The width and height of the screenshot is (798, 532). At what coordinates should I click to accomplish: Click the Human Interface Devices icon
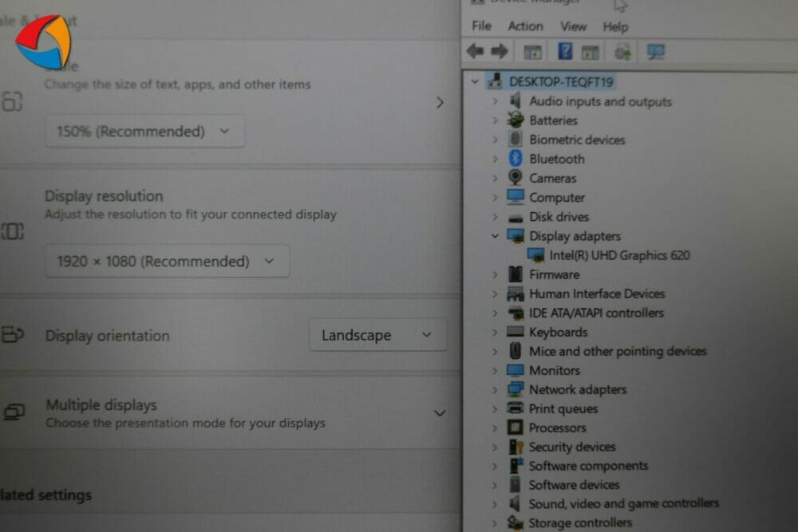pos(515,294)
